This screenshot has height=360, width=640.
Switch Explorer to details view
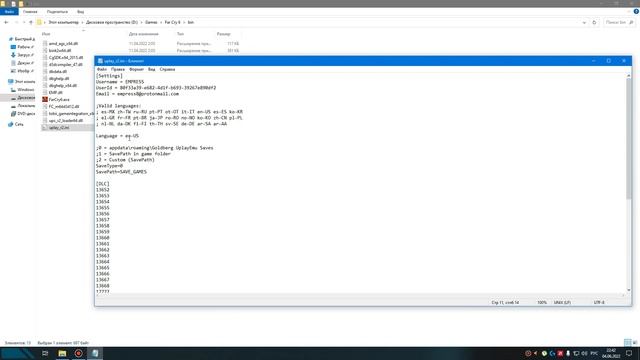[628, 342]
